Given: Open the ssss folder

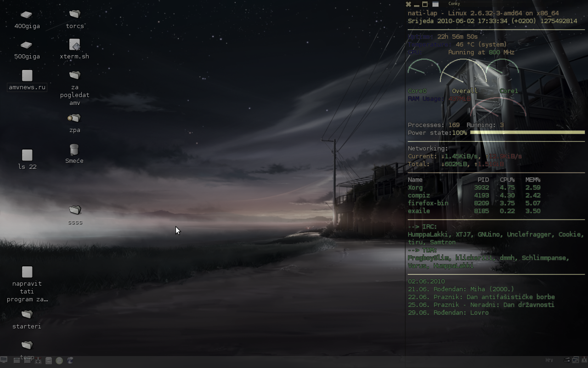Looking at the screenshot, I should click(75, 210).
